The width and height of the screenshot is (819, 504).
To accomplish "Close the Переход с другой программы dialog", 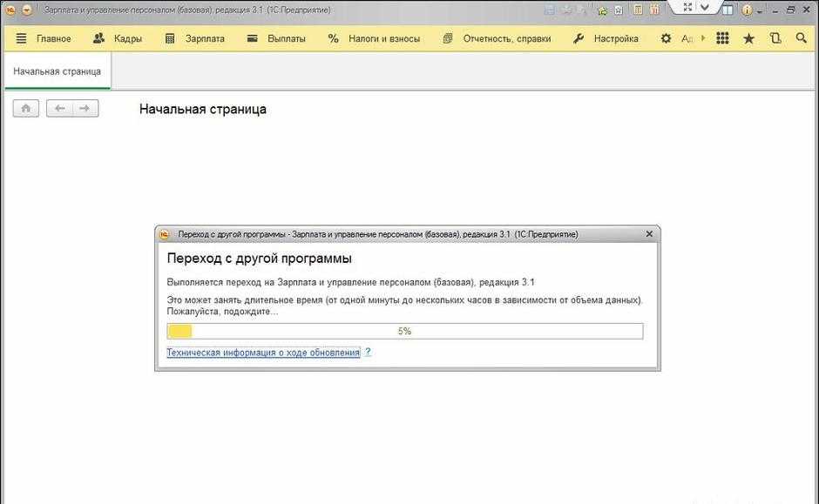I will coord(649,234).
